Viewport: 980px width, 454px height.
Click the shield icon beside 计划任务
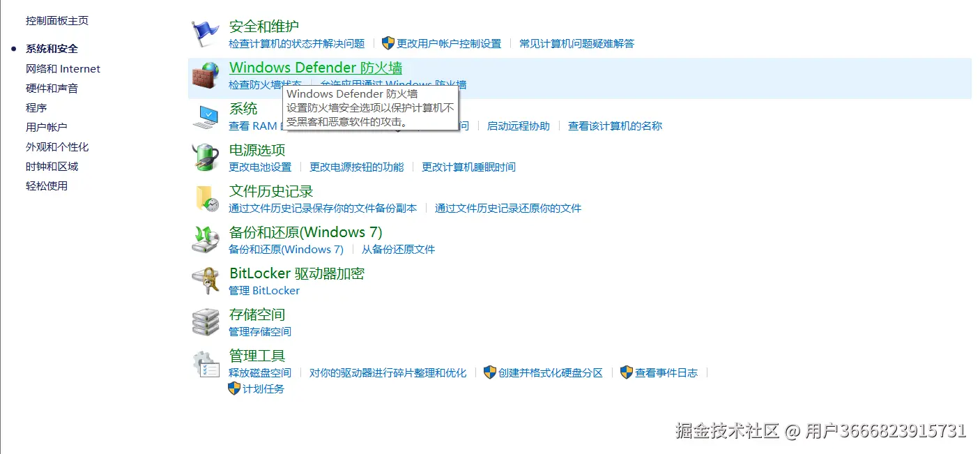(x=234, y=388)
